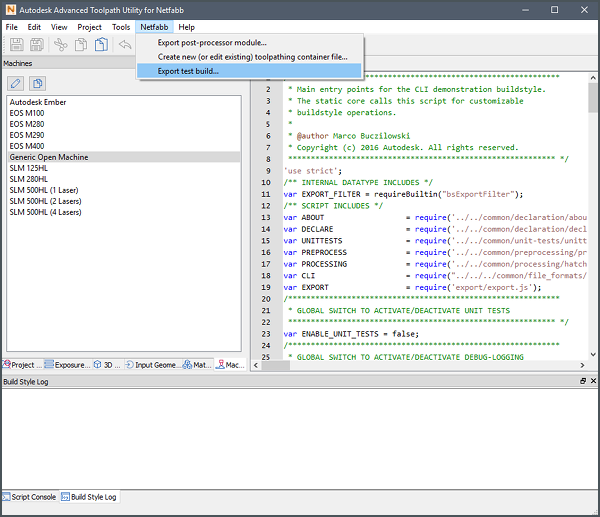Choose Export post-processor module
This screenshot has height=517, width=600.
pyautogui.click(x=211, y=43)
